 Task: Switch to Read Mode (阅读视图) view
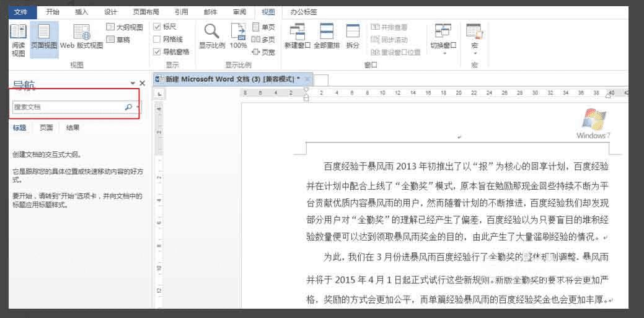click(18, 40)
